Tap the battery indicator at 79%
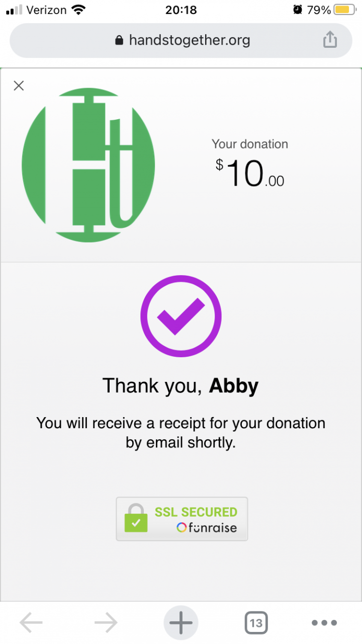The height and width of the screenshot is (644, 362). (x=344, y=10)
